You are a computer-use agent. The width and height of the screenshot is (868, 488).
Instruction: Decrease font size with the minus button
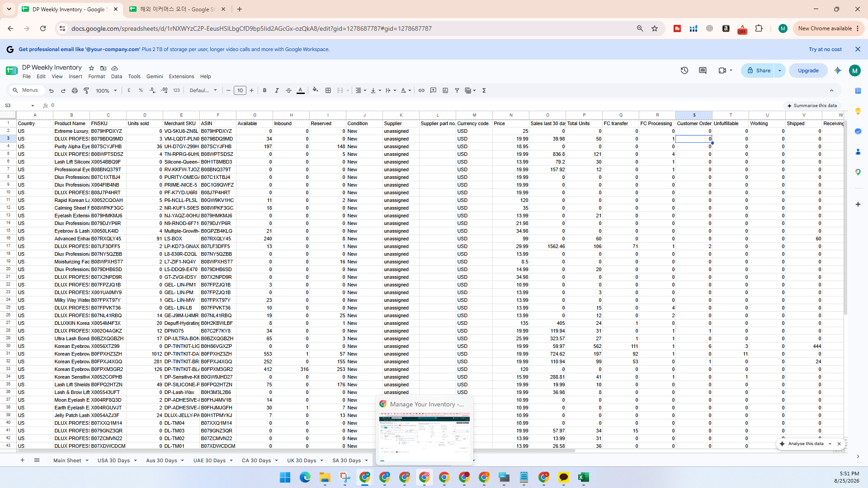click(x=228, y=90)
